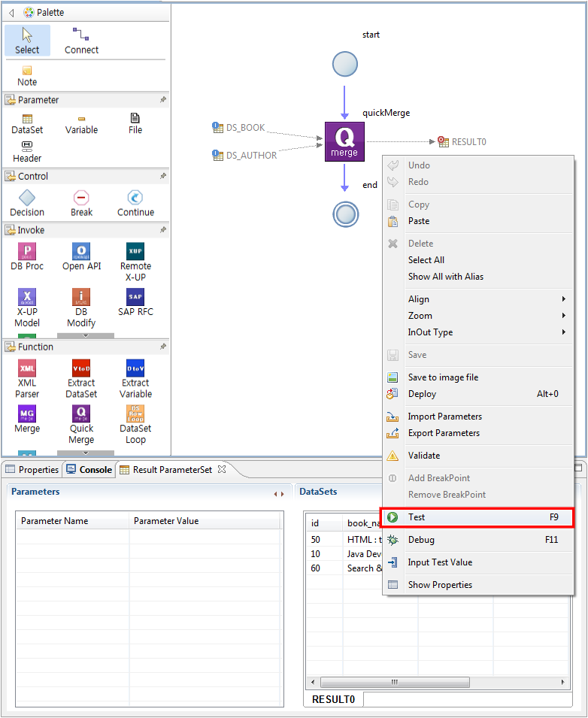Pin the Invoke group open
588x718 pixels.
click(163, 230)
